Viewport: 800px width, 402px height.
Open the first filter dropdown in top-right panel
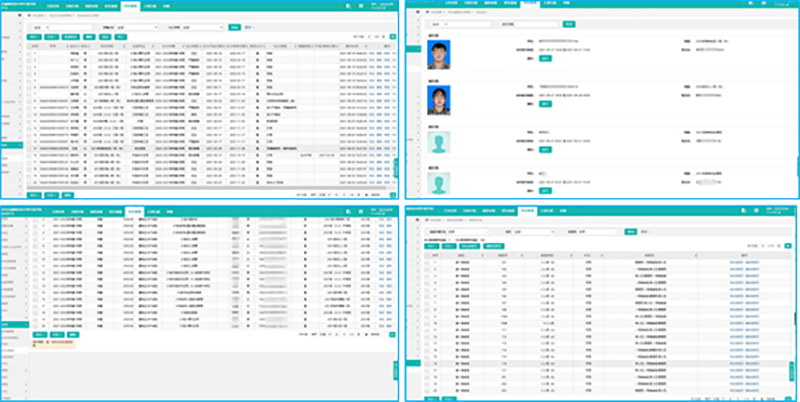tap(444, 22)
